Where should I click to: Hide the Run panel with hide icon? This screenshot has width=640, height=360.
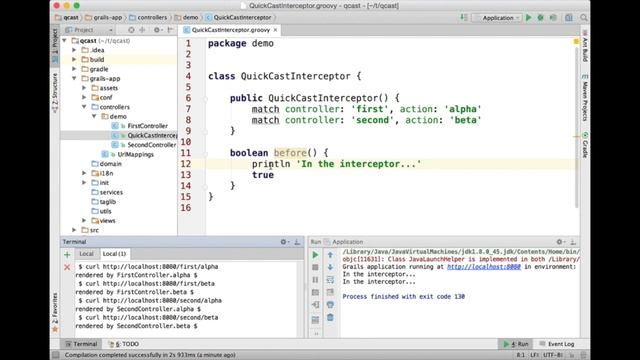tap(573, 242)
